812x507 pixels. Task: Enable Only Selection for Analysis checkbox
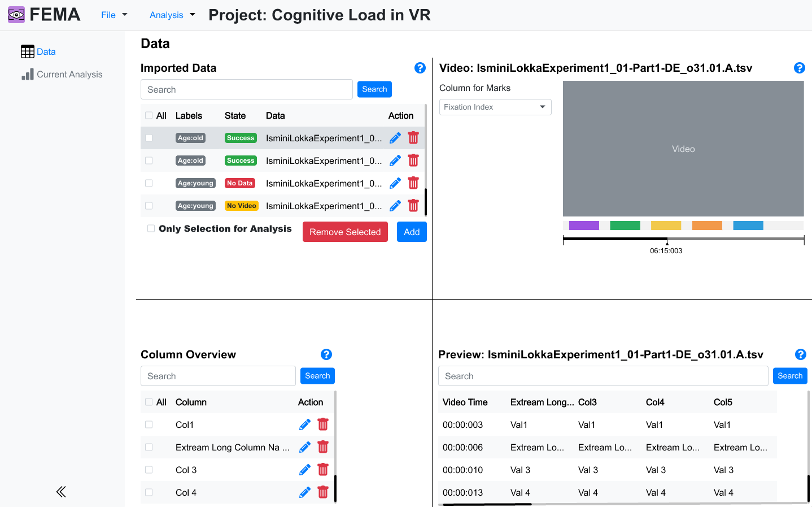[151, 228]
